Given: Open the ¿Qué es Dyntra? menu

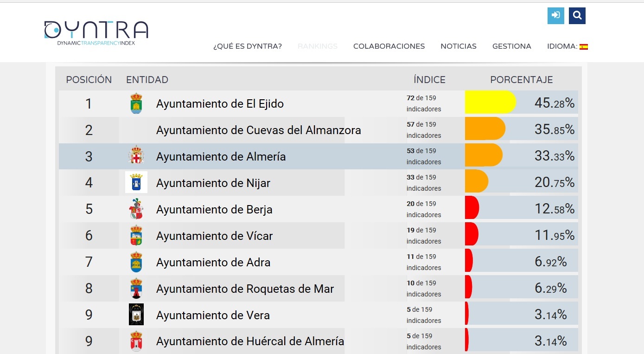Looking at the screenshot, I should [248, 46].
